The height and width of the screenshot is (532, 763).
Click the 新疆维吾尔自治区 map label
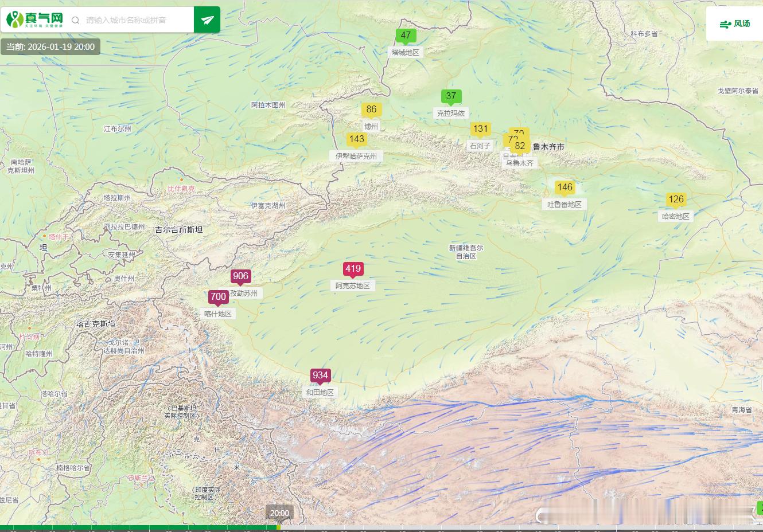[x=466, y=252]
